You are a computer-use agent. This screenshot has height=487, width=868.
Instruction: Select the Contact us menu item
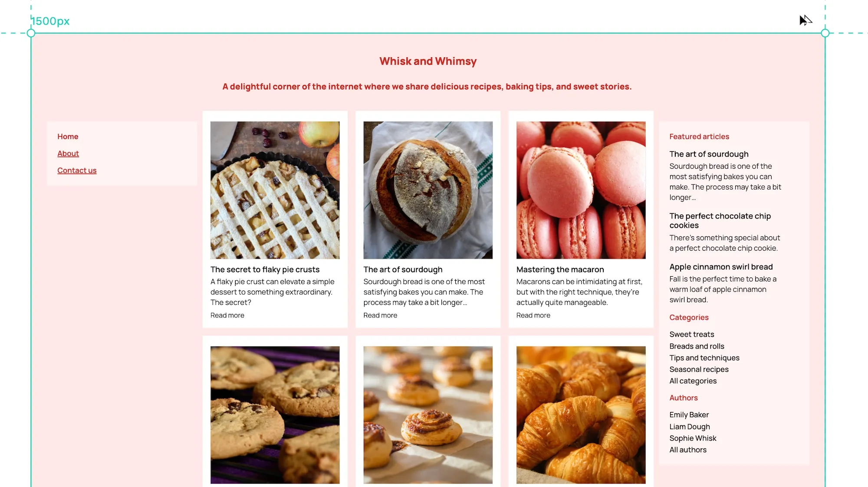(x=76, y=170)
